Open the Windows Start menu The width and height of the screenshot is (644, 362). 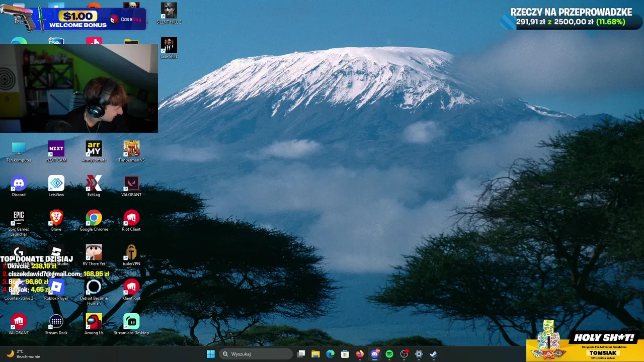211,354
